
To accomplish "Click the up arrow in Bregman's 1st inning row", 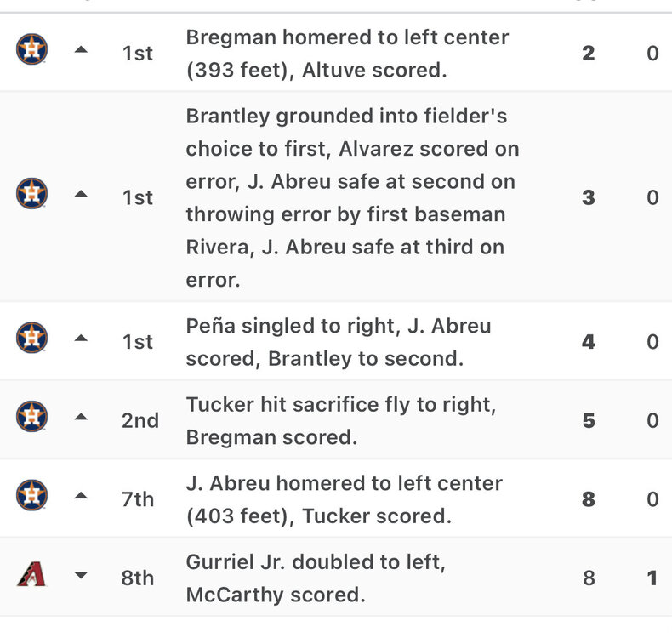I will [81, 52].
